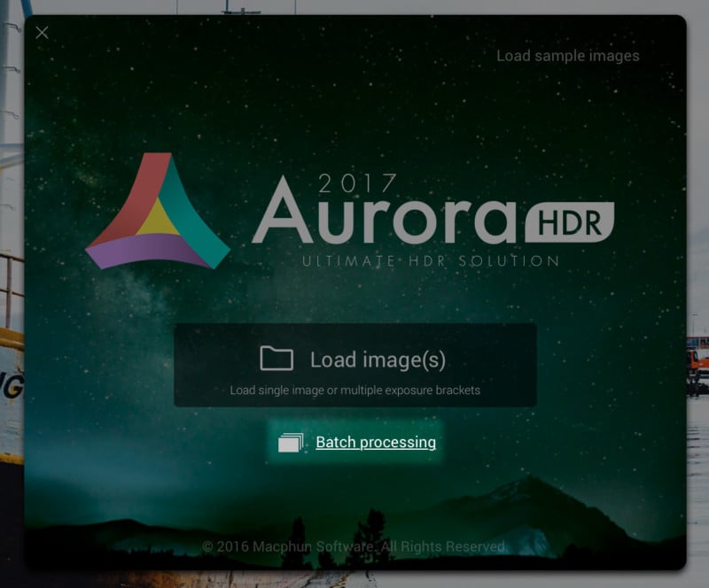The image size is (709, 588).
Task: Click the "2017" year text above Aurora
Action: pyautogui.click(x=357, y=183)
